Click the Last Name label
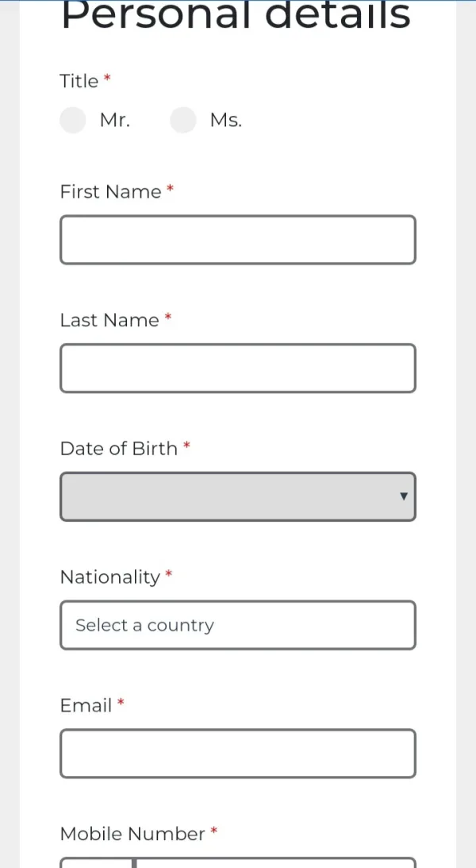This screenshot has width=476, height=868. [109, 320]
